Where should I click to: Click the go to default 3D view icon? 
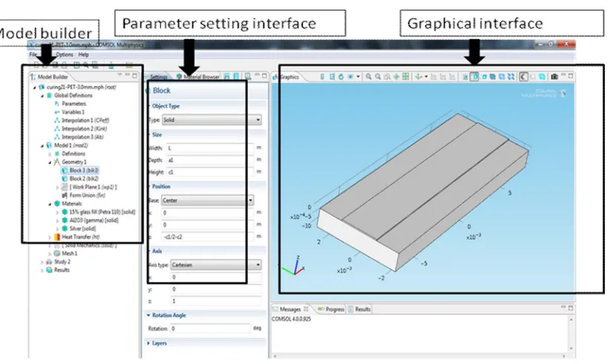click(x=418, y=77)
